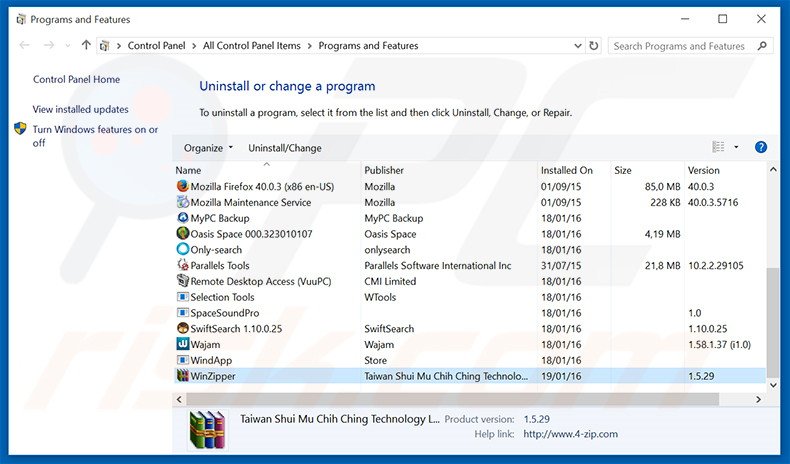Click the Selection Tools program icon
Image resolution: width=790 pixels, height=464 pixels.
pos(182,297)
